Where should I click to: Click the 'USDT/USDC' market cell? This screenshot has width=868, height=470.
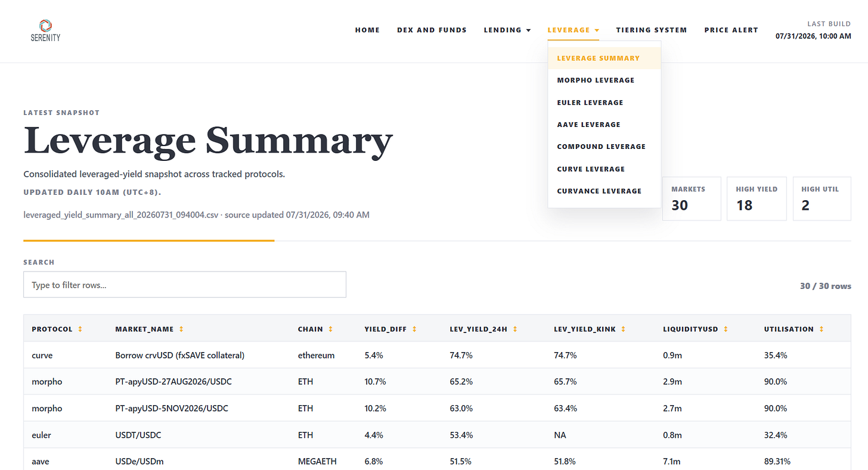138,435
